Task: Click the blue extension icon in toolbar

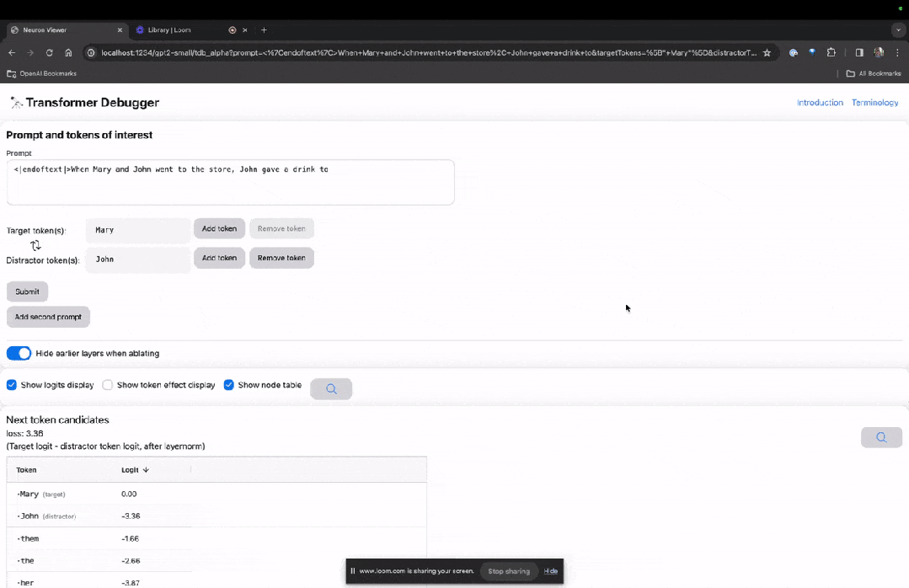Action: 811,52
